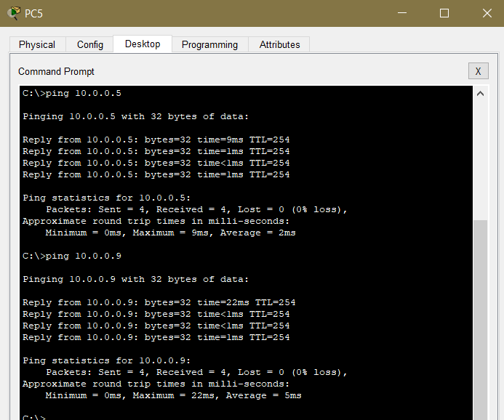Close Command Prompt with the X button
This screenshot has width=504, height=420.
[x=478, y=70]
